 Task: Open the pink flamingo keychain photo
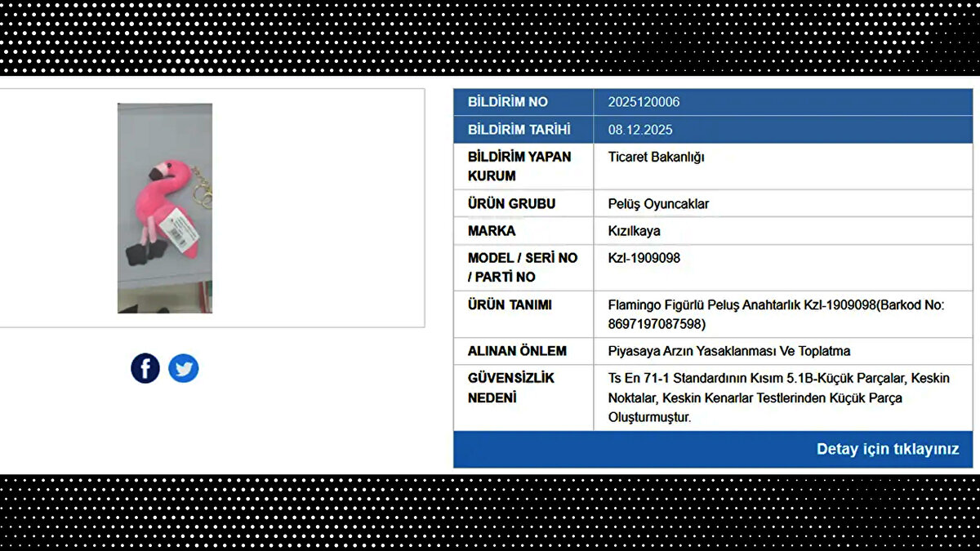[165, 208]
